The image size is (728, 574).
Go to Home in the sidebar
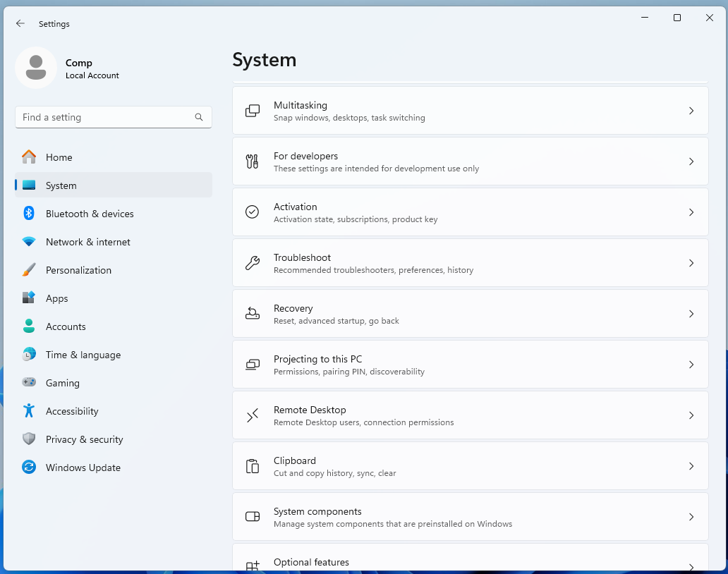click(114, 157)
